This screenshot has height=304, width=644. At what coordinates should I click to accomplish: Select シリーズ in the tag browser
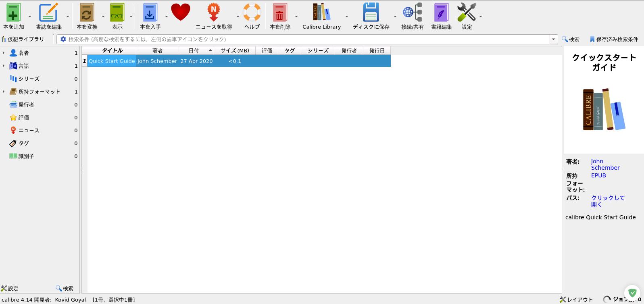click(29, 79)
